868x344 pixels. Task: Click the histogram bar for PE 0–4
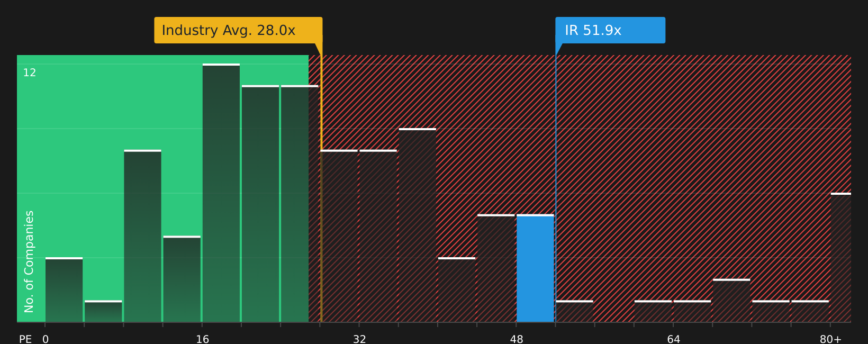(64, 290)
